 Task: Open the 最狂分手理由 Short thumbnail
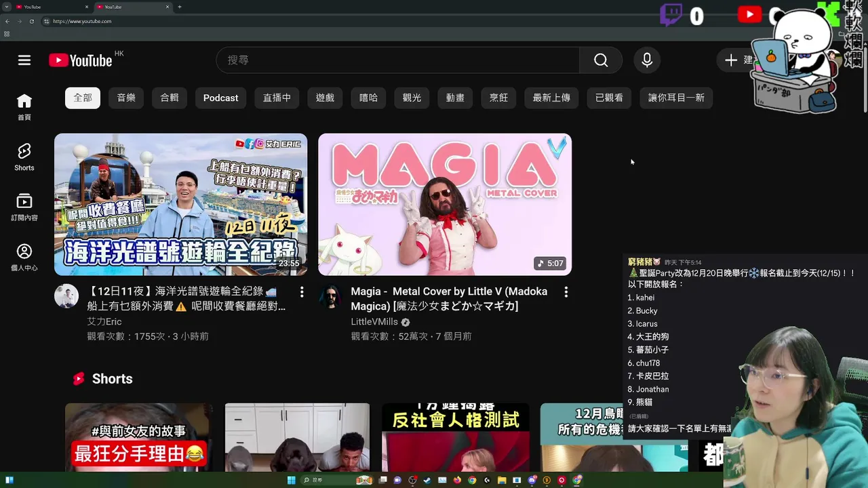coord(138,438)
